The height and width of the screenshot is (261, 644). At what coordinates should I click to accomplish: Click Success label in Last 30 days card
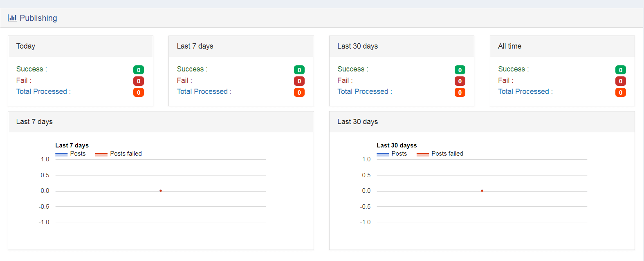[x=353, y=69]
